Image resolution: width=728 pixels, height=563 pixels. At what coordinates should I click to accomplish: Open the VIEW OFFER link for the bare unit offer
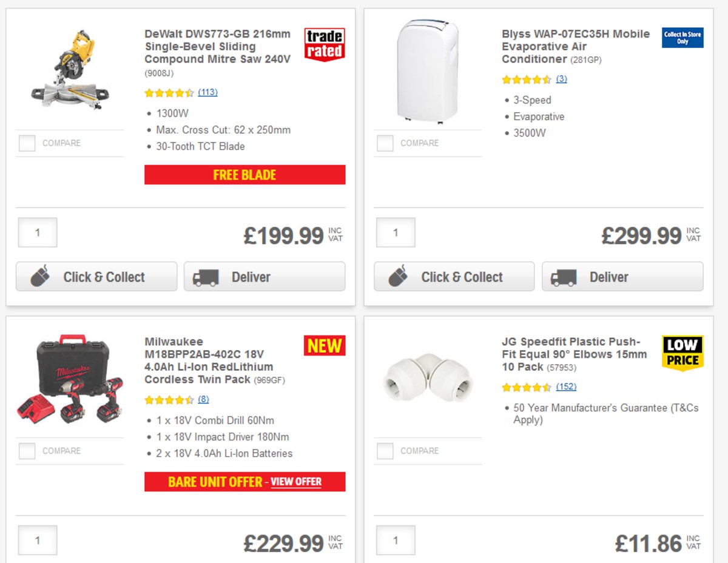click(x=296, y=482)
